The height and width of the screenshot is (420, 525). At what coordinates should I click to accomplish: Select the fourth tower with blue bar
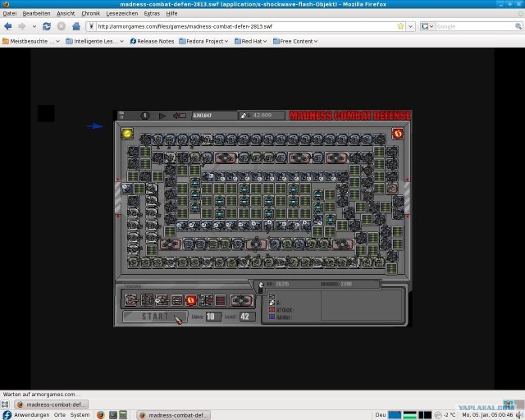[x=177, y=300]
